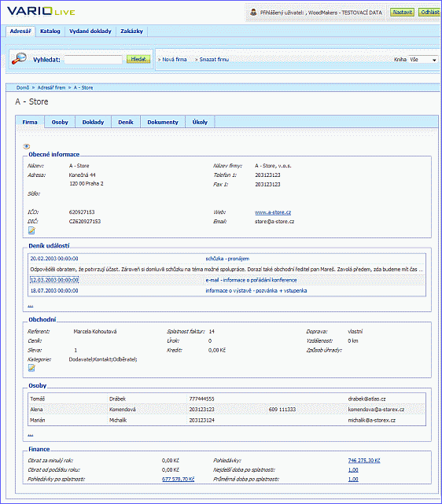The height and width of the screenshot is (504, 442).
Task: Open the Adresář main tab
Action: pyautogui.click(x=20, y=31)
